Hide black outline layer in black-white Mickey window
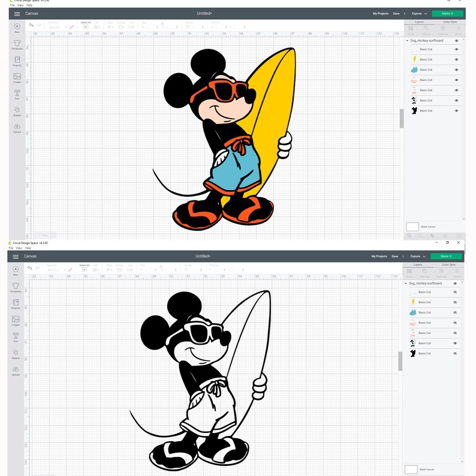This screenshot has width=476, height=476. 455,344
